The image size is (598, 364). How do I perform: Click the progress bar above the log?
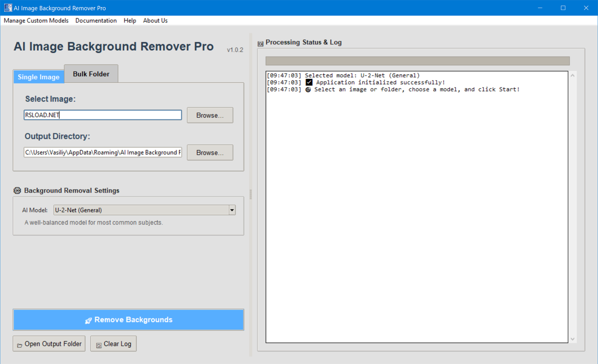click(418, 61)
